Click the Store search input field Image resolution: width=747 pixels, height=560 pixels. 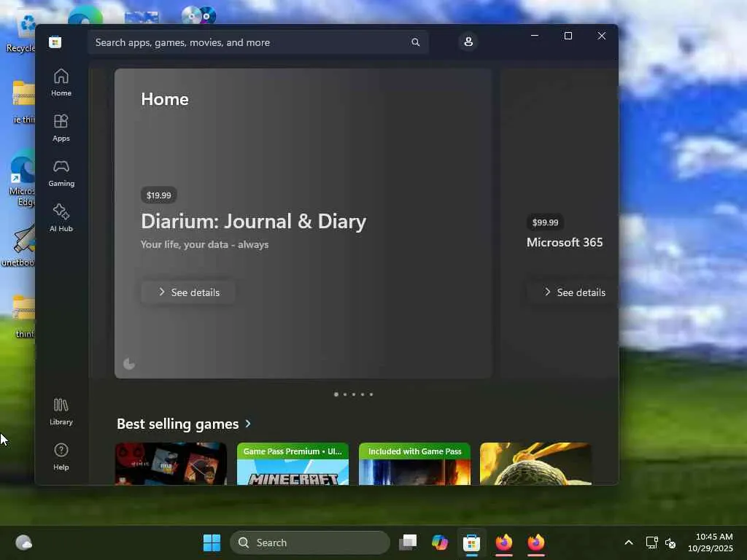coord(258,42)
